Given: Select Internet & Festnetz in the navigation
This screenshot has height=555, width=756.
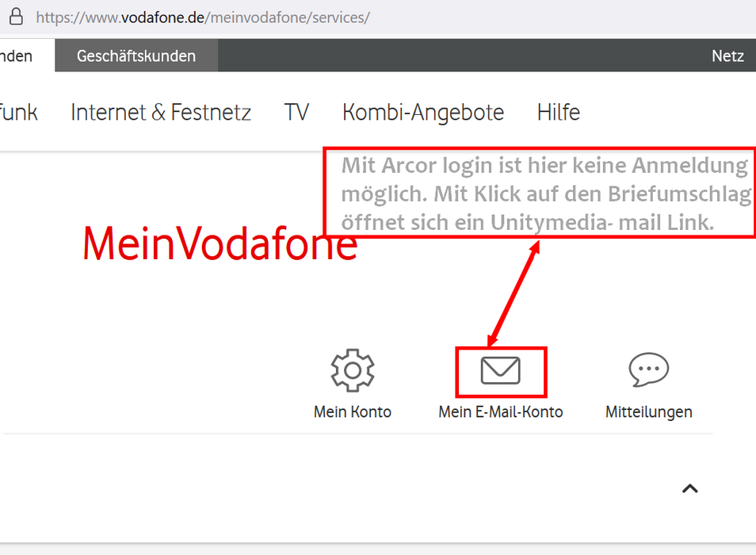Looking at the screenshot, I should (x=160, y=112).
